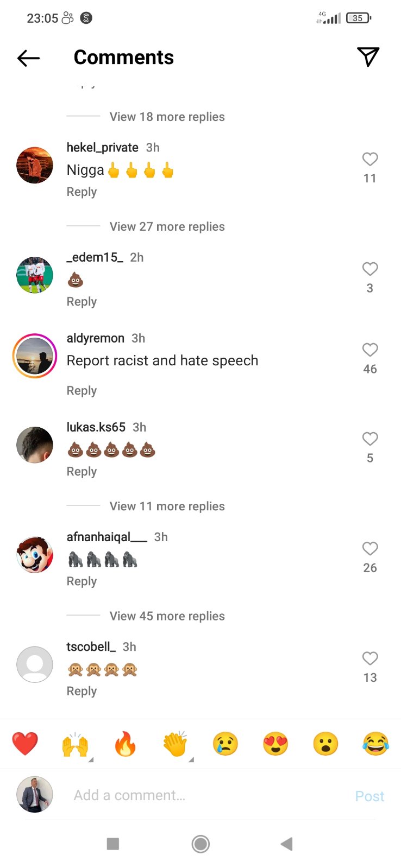The height and width of the screenshot is (868, 401).
Task: Expand View 27 more replies
Action: (x=167, y=226)
